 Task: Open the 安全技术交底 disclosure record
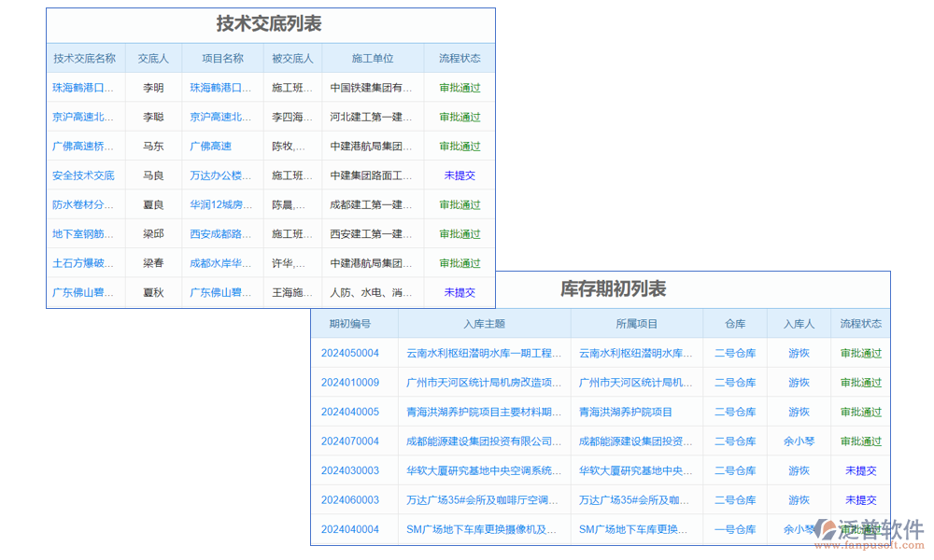pyautogui.click(x=84, y=175)
